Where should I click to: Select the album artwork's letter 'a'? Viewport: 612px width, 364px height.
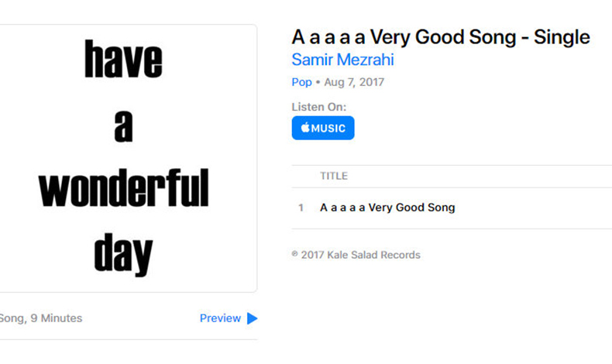[x=123, y=126]
